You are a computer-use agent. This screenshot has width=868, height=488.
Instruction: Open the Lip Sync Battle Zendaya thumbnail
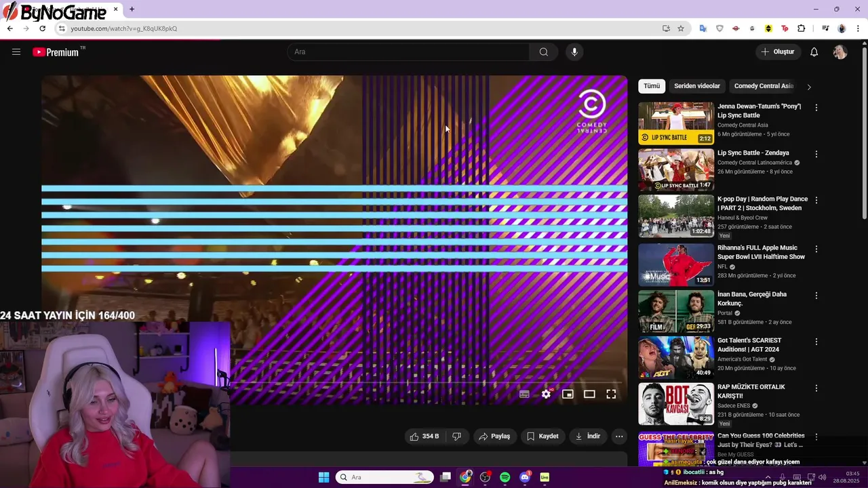[676, 170]
